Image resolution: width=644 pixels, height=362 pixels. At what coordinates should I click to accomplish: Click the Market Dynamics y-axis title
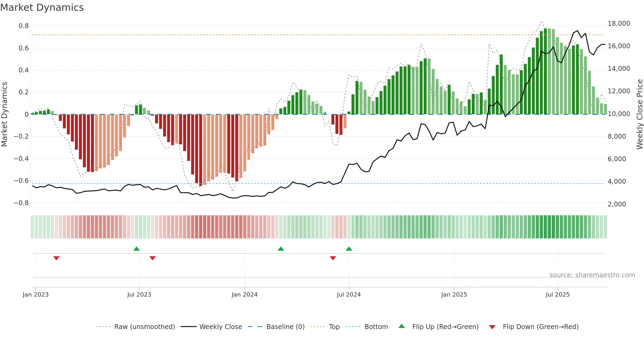tap(4, 114)
